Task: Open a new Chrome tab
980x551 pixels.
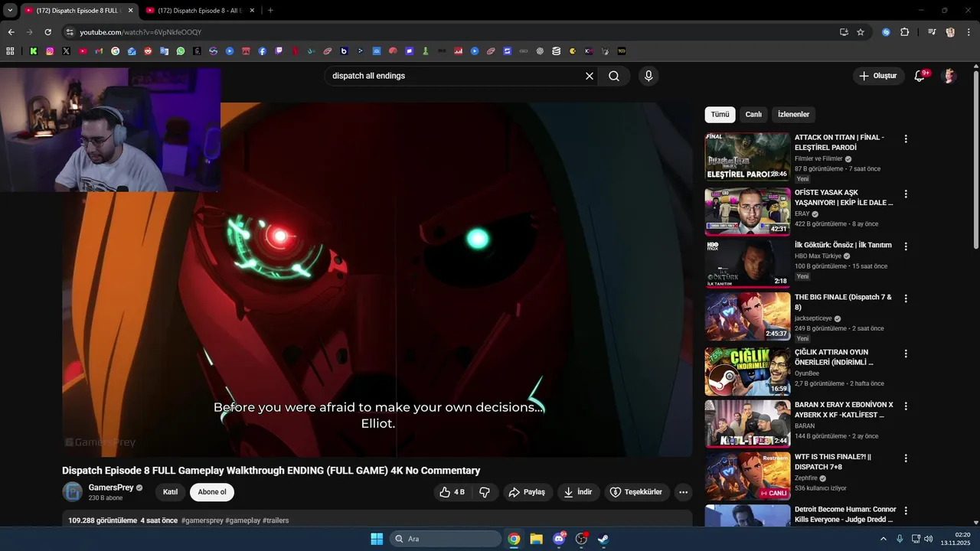Action: coord(270,11)
